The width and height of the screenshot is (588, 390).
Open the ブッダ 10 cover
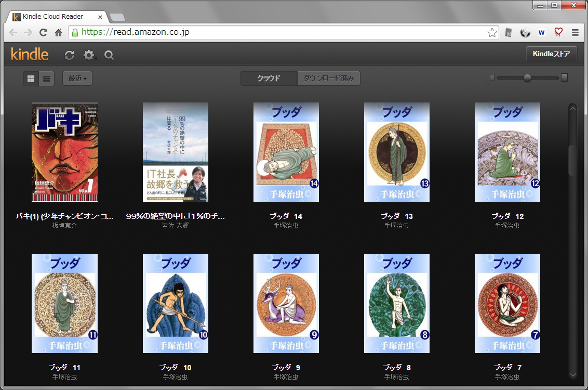(x=176, y=303)
